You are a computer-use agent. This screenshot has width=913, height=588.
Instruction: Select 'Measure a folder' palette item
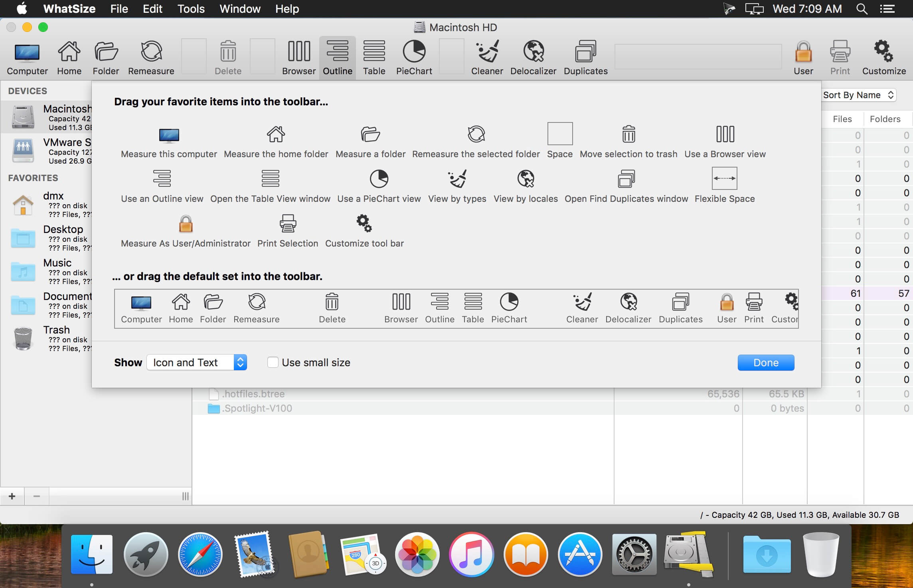[370, 142]
